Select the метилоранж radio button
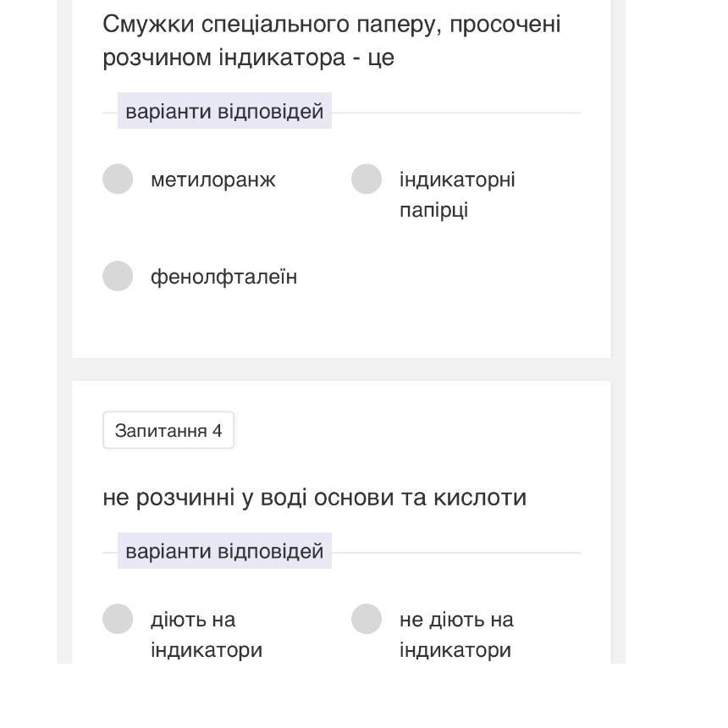728x728 pixels. click(x=118, y=179)
